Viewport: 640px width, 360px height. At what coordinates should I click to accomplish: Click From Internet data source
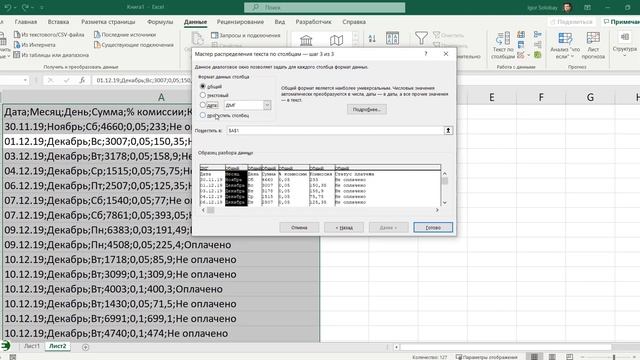coord(35,45)
